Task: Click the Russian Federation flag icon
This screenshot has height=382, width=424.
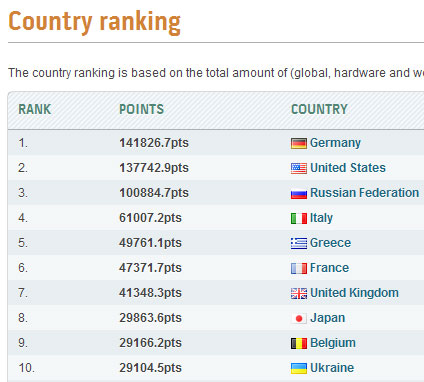Action: tap(299, 194)
